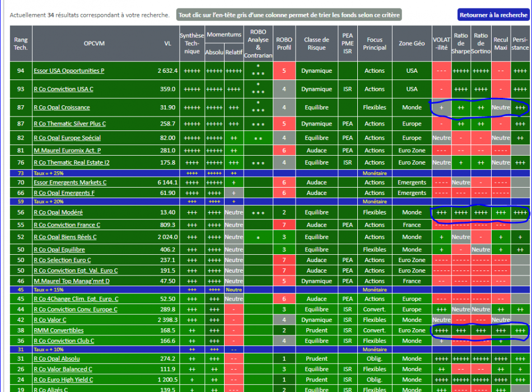Open R Co Thematic Silver Plus C
The height and width of the screenshot is (392, 532).
[x=69, y=124]
